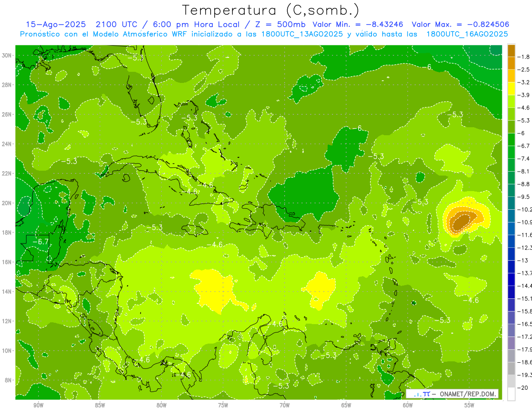Click the ONAMET/REP.DOM. logo box
Screen dimensions: 532x411
click(452, 394)
